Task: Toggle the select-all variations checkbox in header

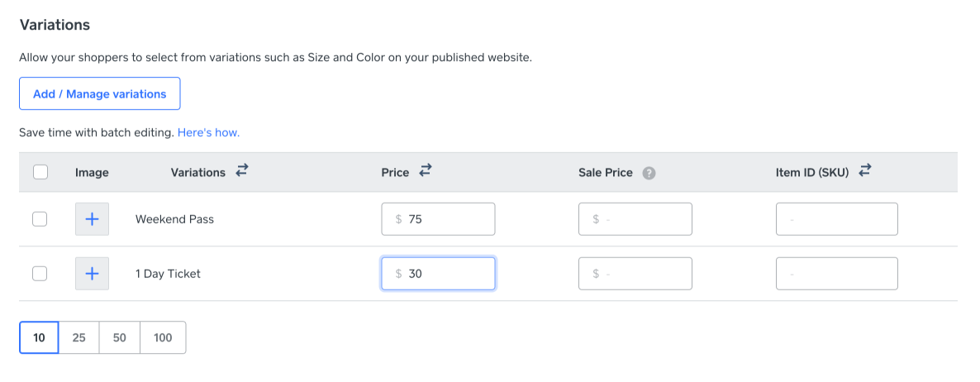Action: coord(40,172)
